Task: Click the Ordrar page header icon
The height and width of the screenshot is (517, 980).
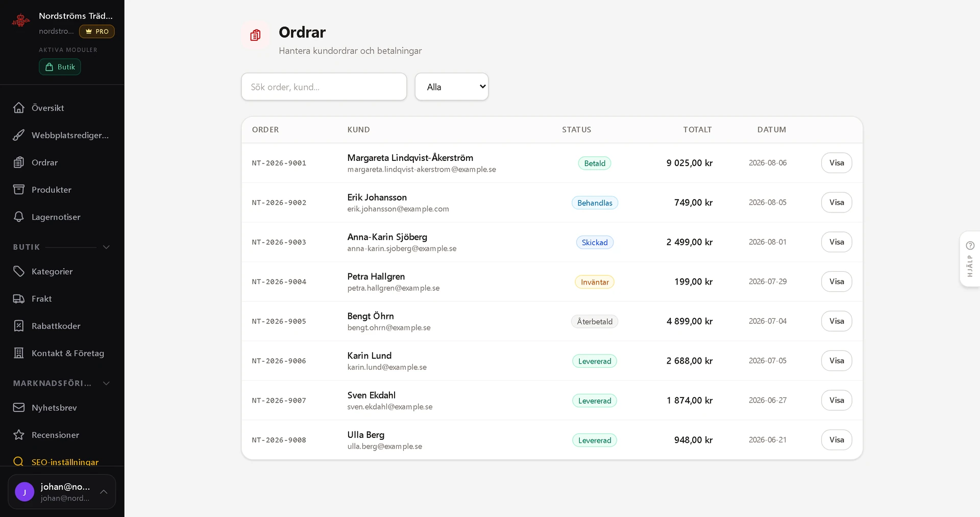Action: 256,35
